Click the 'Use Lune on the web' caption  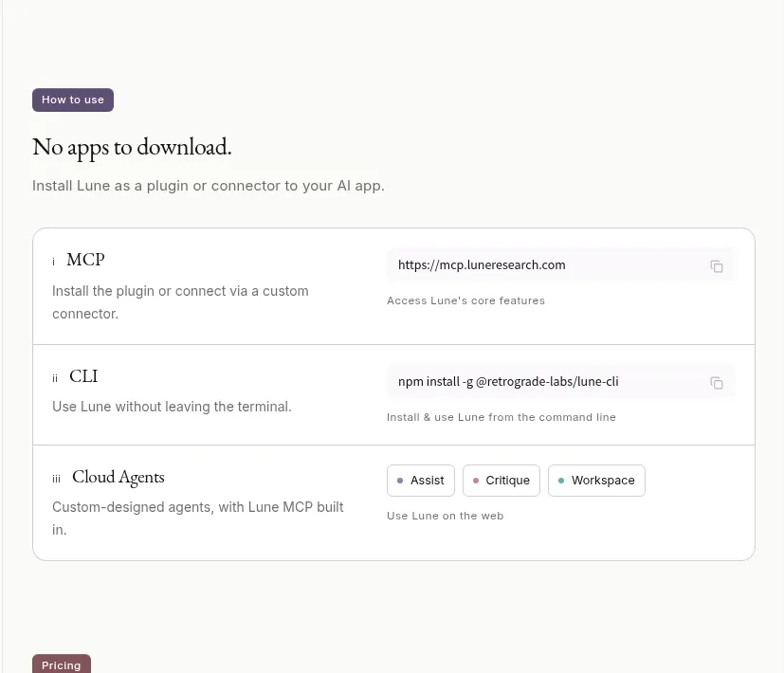click(445, 516)
